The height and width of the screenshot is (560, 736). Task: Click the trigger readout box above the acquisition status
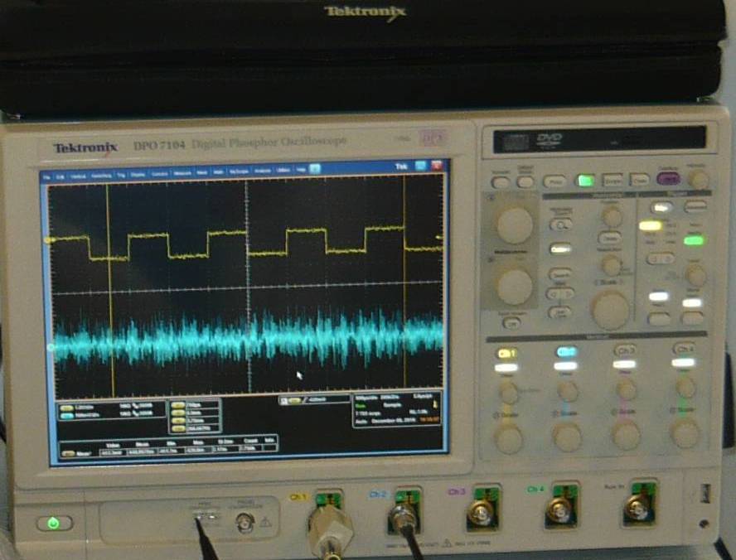point(314,400)
